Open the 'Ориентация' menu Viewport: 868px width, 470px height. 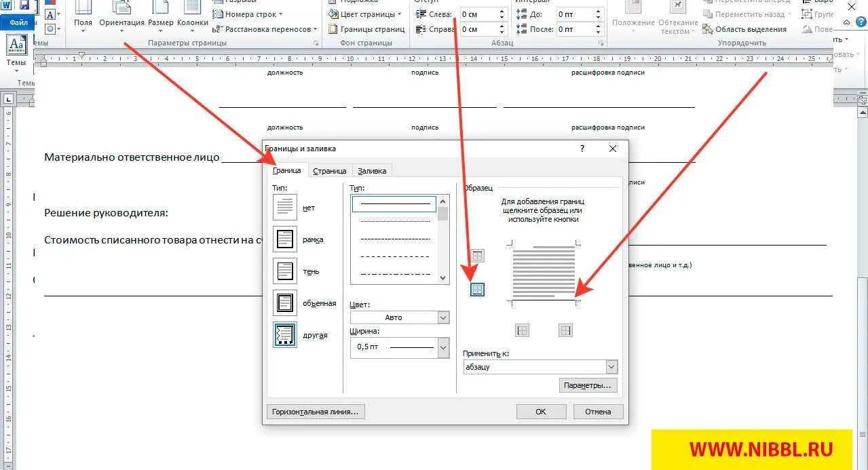point(122,16)
